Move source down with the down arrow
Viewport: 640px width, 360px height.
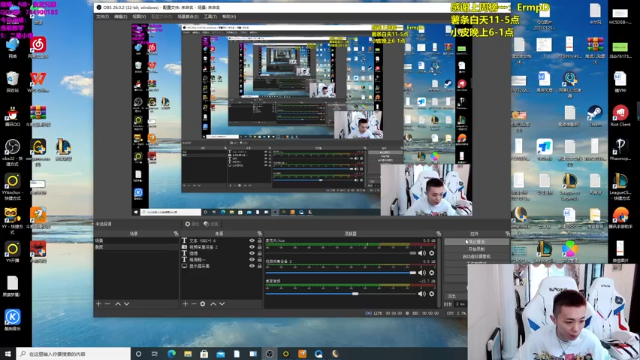222,304
